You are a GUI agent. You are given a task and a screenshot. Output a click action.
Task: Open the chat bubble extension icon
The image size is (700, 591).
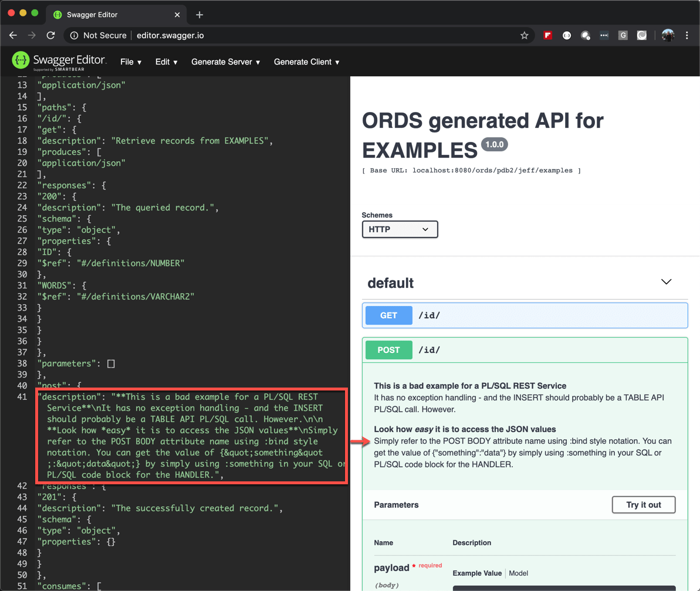click(585, 35)
